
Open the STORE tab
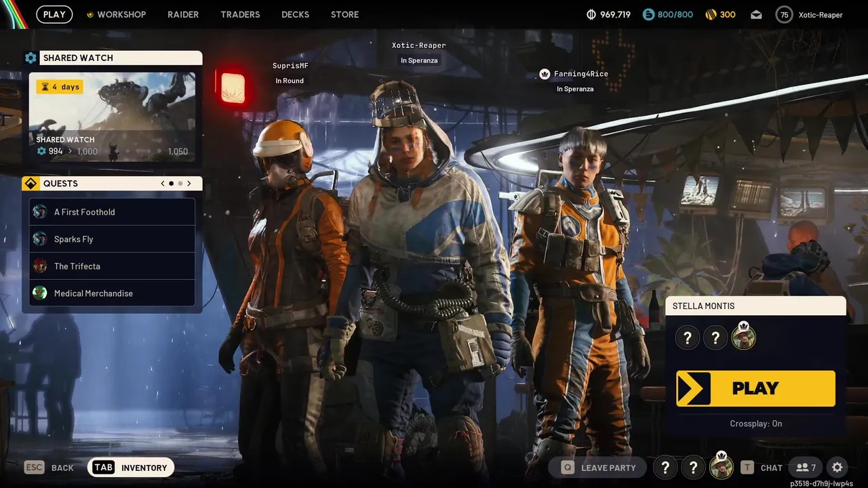344,14
